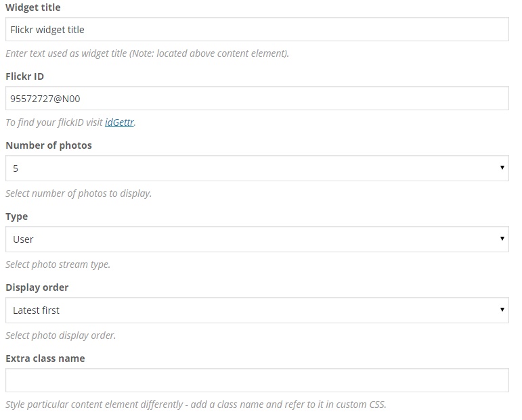
Task: Click the "Flickr ID" label
Action: pyautogui.click(x=24, y=76)
